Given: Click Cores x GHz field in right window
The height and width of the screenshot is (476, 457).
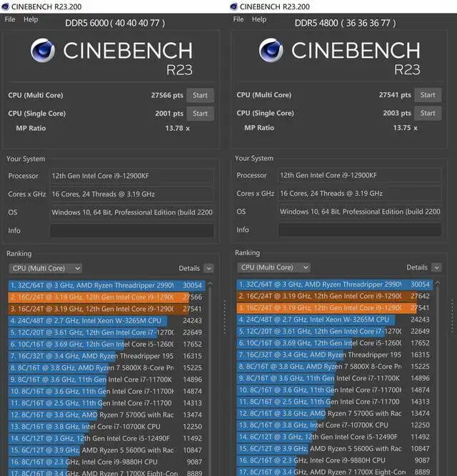Looking at the screenshot, I should 360,194.
